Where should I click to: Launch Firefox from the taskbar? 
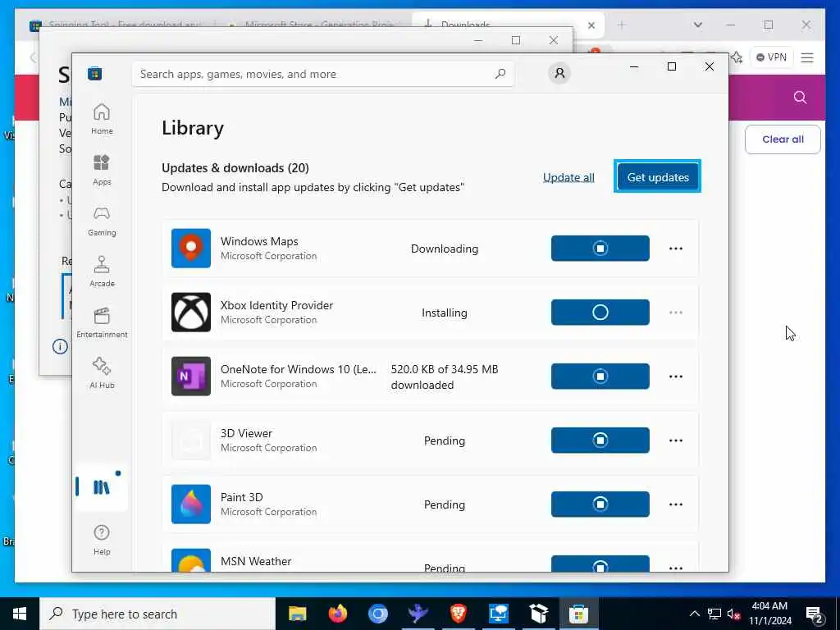(337, 614)
